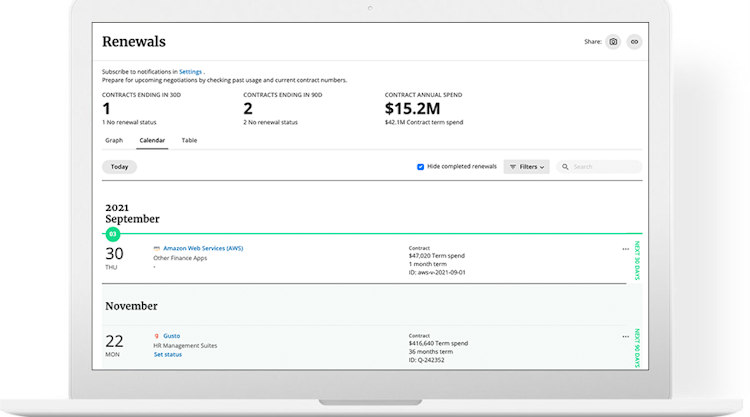Click the Gusto app logo icon
Image resolution: width=750 pixels, height=417 pixels.
(x=156, y=336)
